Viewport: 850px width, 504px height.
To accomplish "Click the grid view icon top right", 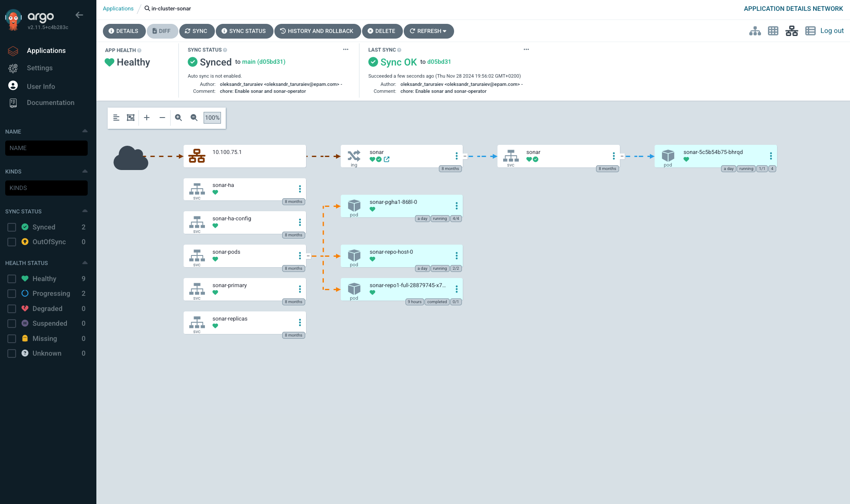I will click(773, 31).
